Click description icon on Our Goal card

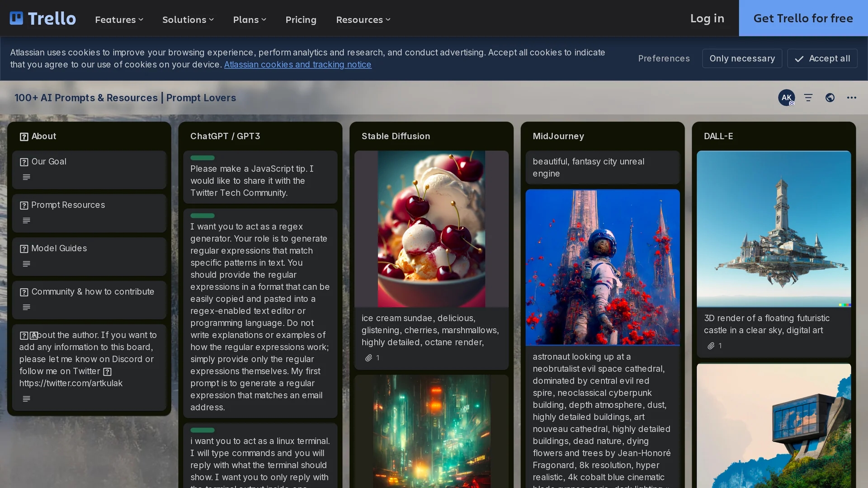pyautogui.click(x=27, y=177)
